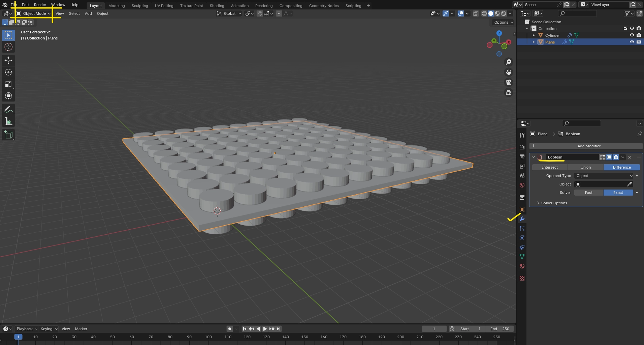Image resolution: width=644 pixels, height=345 pixels.
Task: Open the Material Properties tab
Action: pyautogui.click(x=522, y=266)
